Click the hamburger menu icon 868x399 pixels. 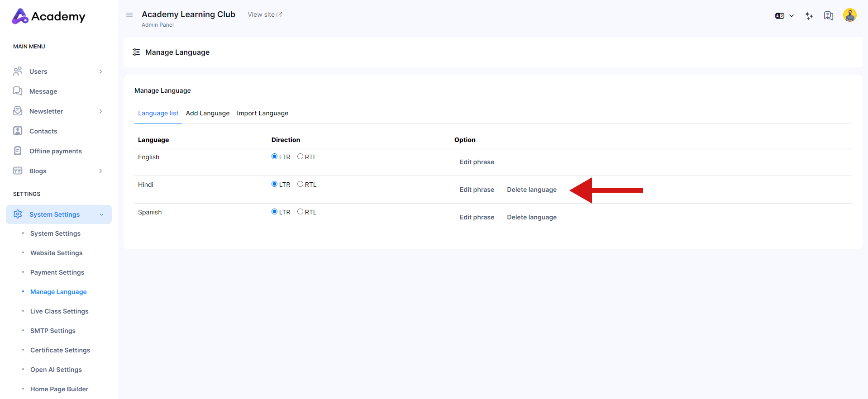click(129, 15)
